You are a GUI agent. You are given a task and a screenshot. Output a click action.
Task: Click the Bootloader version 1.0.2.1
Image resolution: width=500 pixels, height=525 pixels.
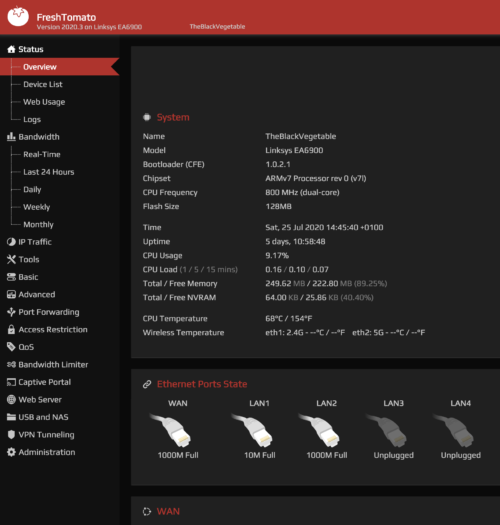click(x=278, y=164)
